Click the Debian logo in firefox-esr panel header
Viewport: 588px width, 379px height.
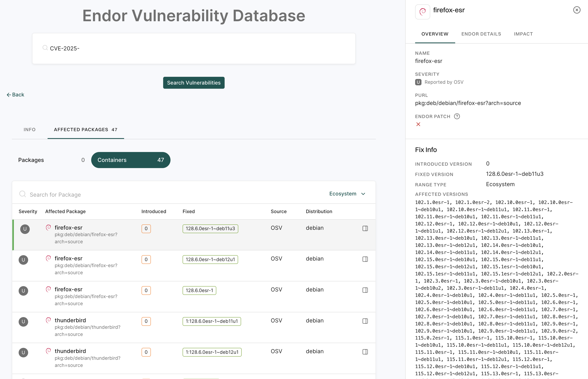[x=423, y=12]
